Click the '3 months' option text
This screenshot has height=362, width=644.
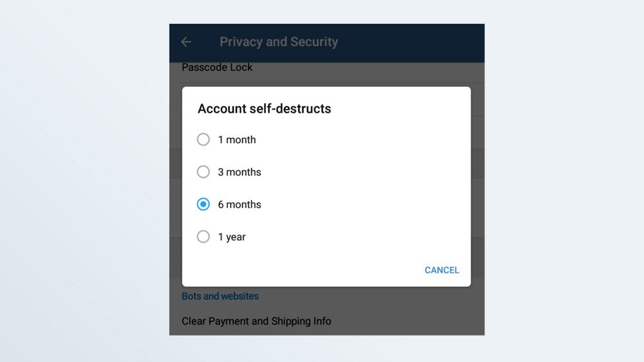(240, 172)
